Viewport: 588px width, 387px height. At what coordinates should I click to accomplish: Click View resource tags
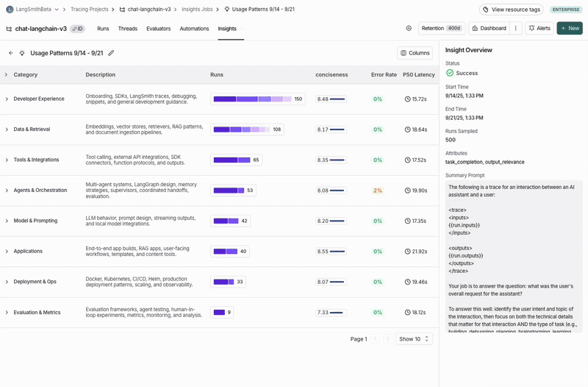(x=512, y=10)
